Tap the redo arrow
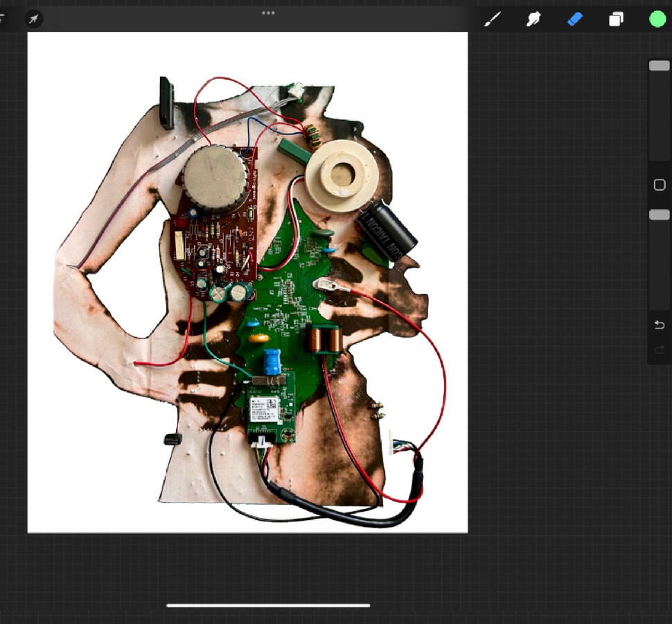 pos(659,349)
